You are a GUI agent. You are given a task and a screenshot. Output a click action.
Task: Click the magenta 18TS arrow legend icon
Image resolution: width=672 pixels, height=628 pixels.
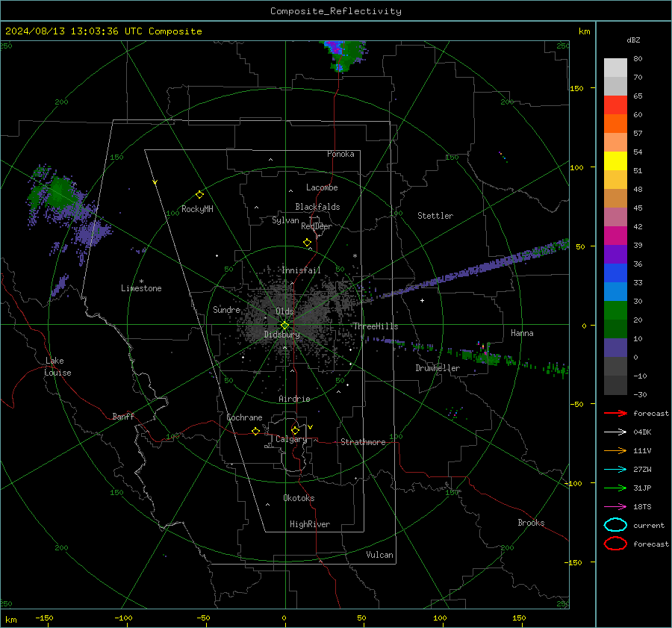[615, 507]
